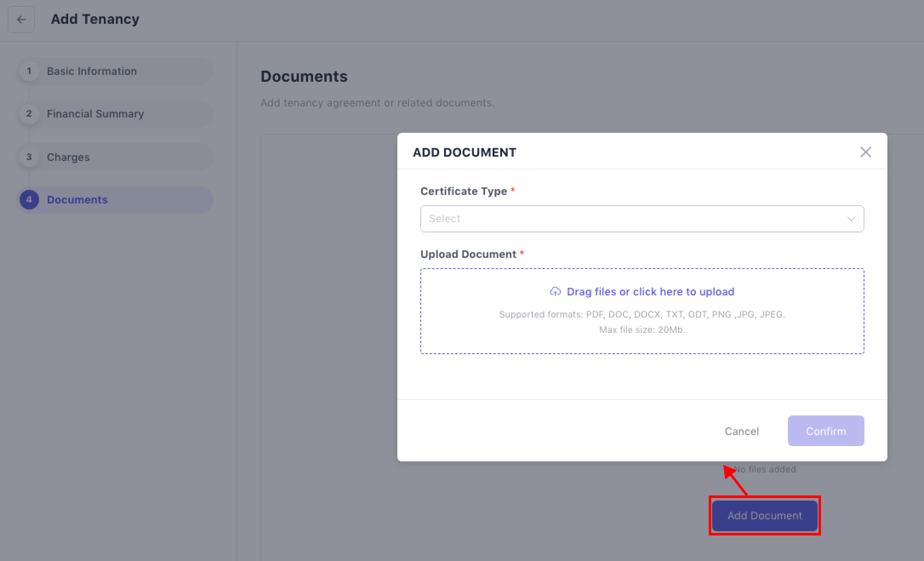Close the Add Document dialog
Viewport: 924px width, 561px height.
tap(865, 152)
